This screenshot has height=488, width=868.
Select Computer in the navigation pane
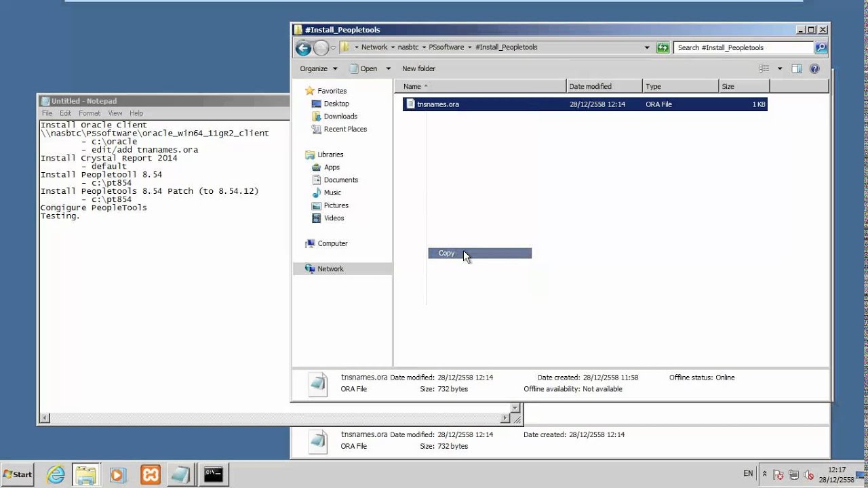point(332,243)
